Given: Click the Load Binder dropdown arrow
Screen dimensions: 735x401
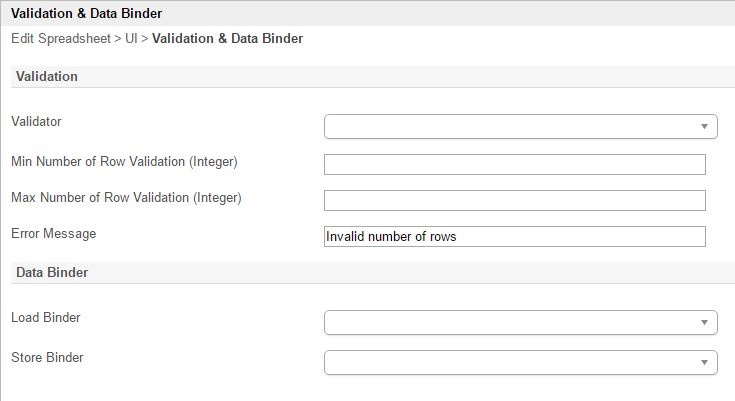Looking at the screenshot, I should click(x=705, y=323).
